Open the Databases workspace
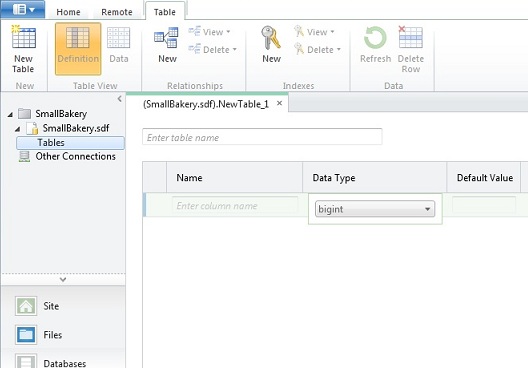The width and height of the screenshot is (528, 368). click(x=51, y=362)
